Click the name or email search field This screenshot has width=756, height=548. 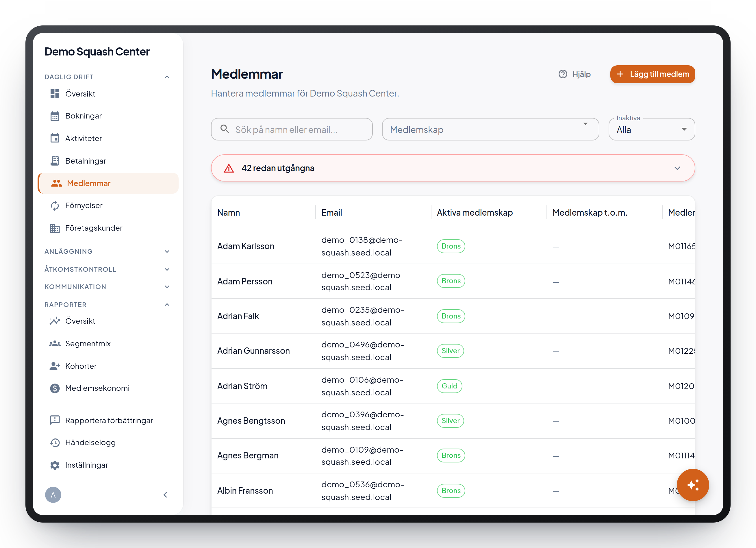tap(292, 129)
